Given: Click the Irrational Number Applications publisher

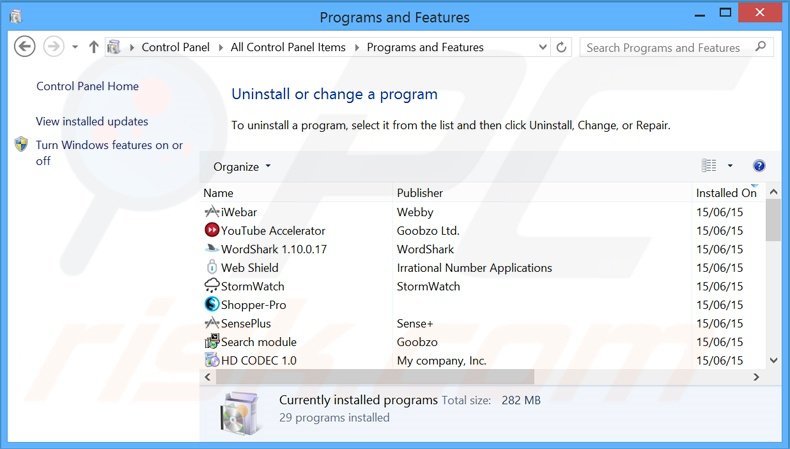Looking at the screenshot, I should click(474, 268).
